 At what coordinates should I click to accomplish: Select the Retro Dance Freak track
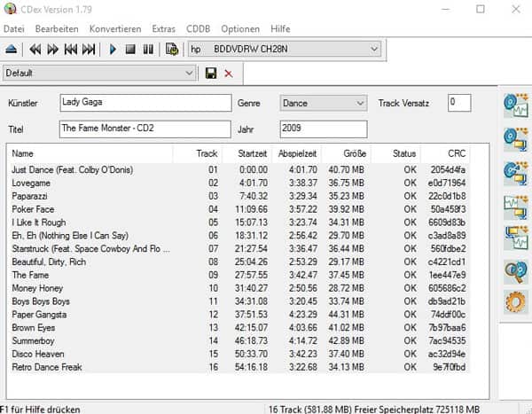[239, 367]
